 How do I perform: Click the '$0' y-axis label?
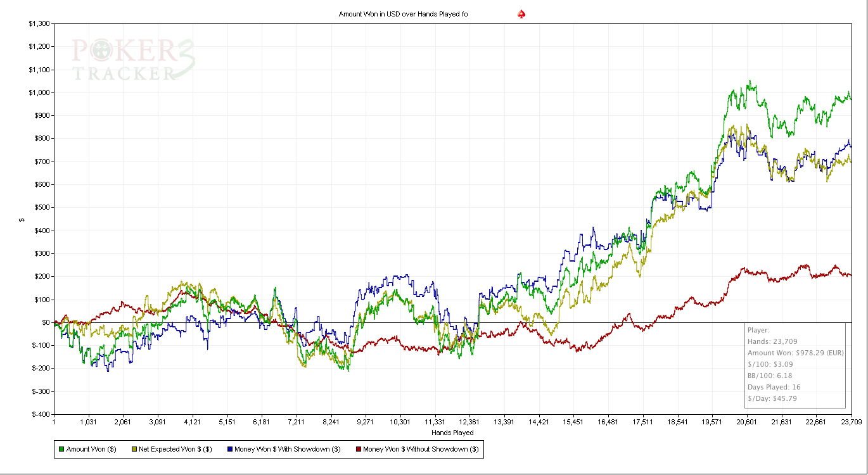point(47,322)
